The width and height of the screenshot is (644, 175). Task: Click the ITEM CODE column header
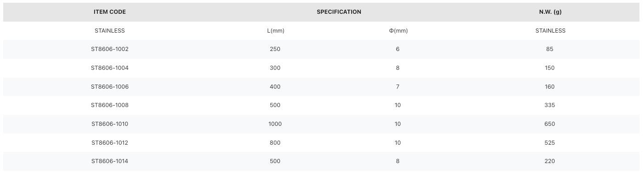[110, 12]
